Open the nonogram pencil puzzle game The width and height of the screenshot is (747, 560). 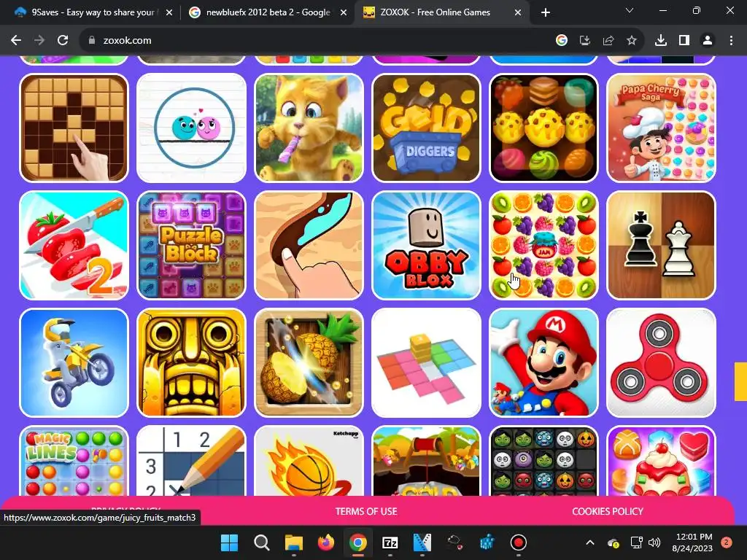pos(192,461)
